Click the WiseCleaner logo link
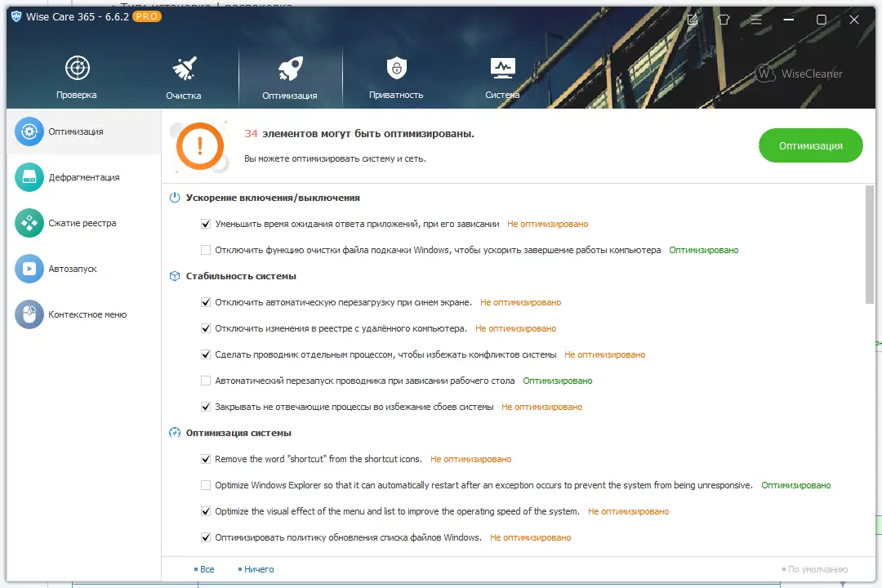882x588 pixels. (x=799, y=73)
